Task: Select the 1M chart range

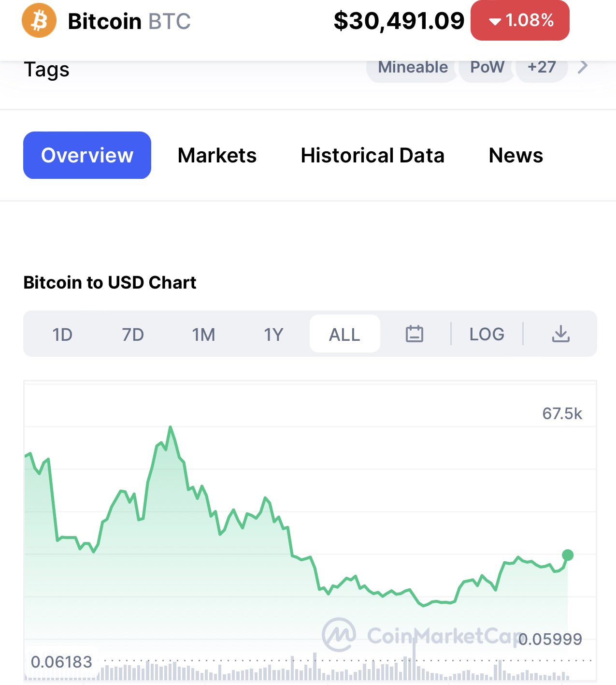Action: coord(203,334)
